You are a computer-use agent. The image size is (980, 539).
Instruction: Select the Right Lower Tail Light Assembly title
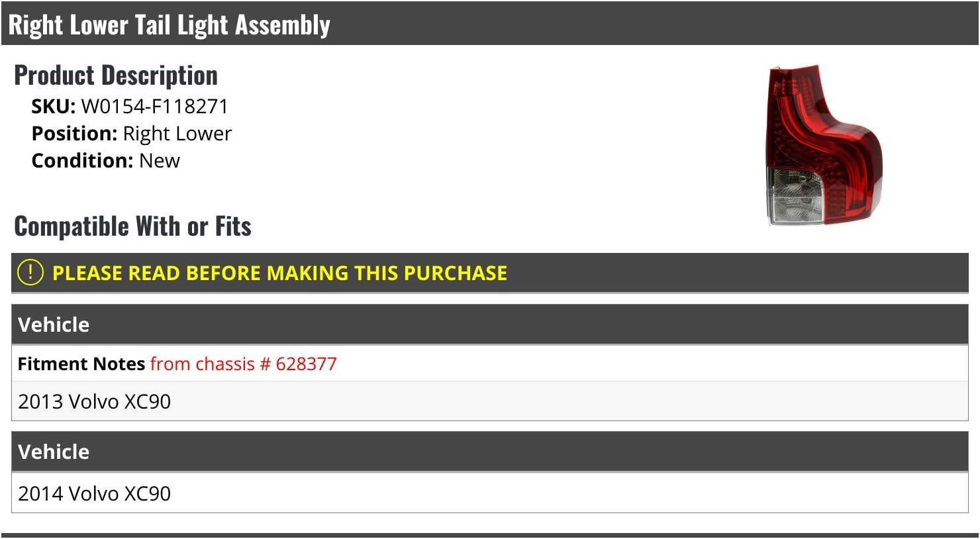tap(169, 25)
